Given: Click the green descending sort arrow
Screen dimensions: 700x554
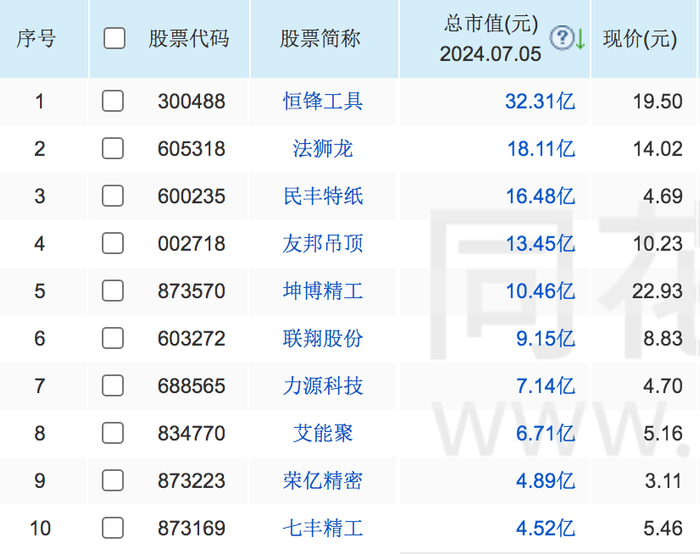Looking at the screenshot, I should tap(579, 39).
